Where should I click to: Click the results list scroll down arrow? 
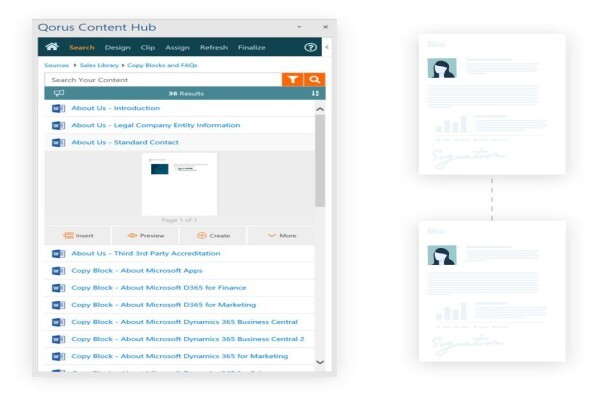point(320,362)
